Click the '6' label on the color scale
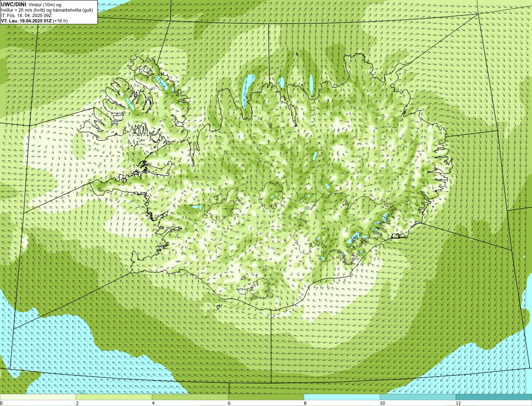532x406 pixels. coord(229,403)
